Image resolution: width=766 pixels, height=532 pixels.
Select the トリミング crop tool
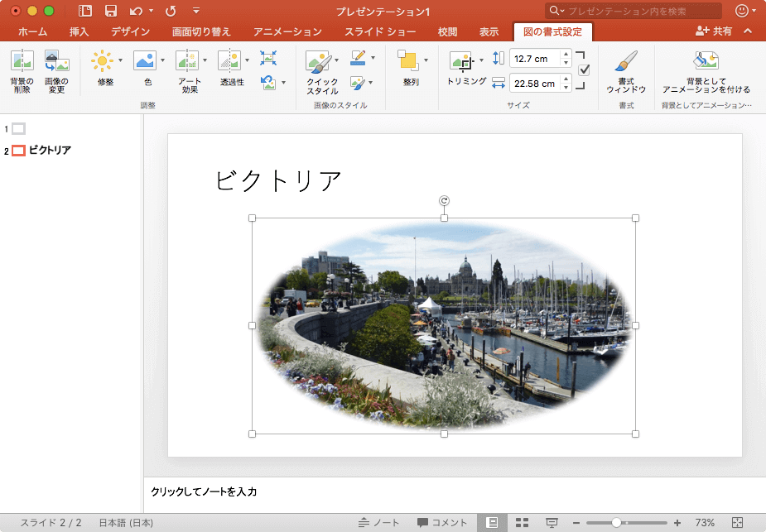click(x=461, y=63)
